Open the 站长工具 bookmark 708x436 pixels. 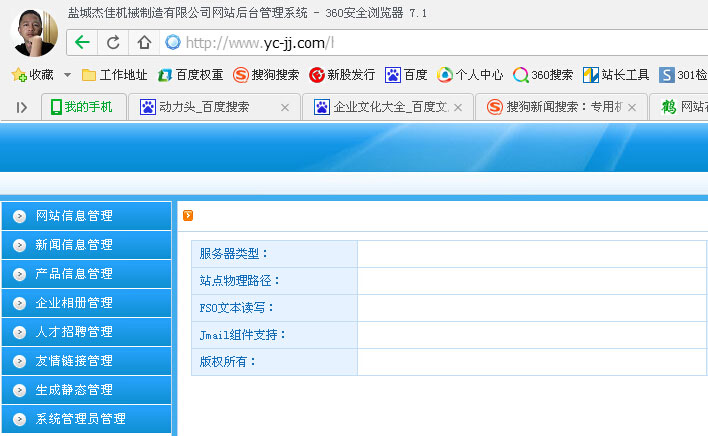tap(616, 75)
